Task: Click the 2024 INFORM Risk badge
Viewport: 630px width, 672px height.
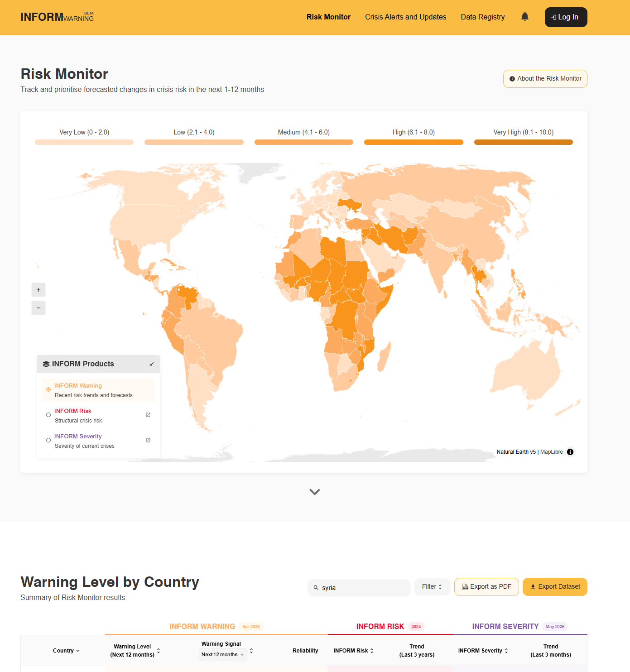Action: pyautogui.click(x=416, y=627)
